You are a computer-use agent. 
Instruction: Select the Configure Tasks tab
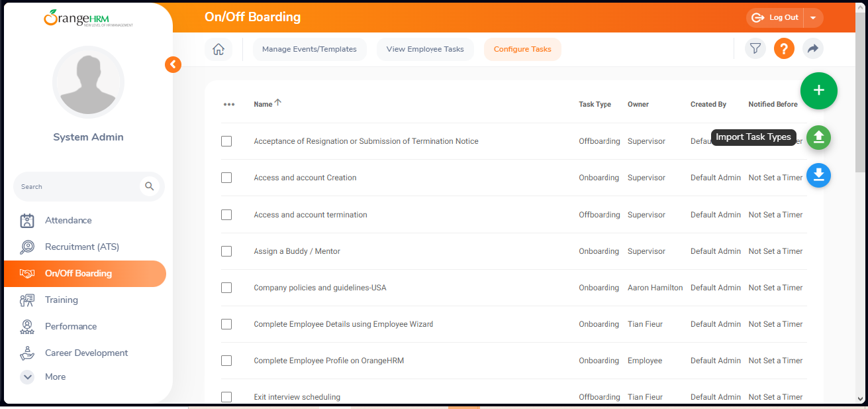click(x=522, y=49)
